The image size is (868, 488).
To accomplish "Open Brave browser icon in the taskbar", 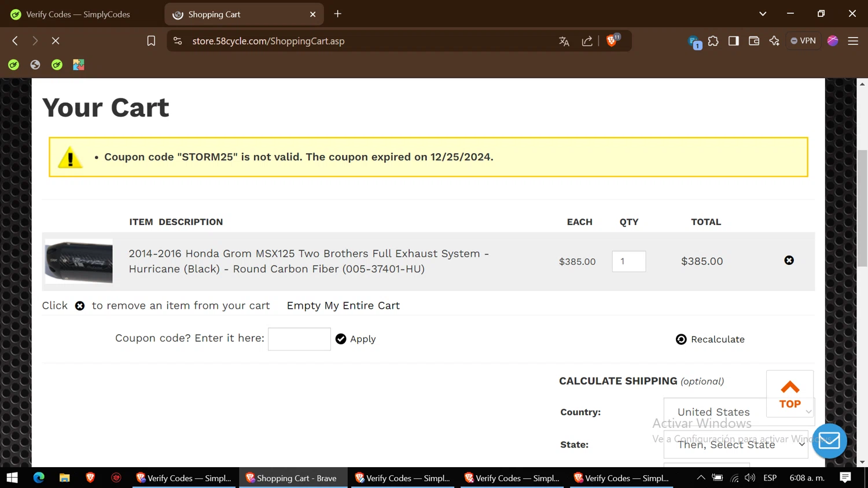I will pos(90,478).
